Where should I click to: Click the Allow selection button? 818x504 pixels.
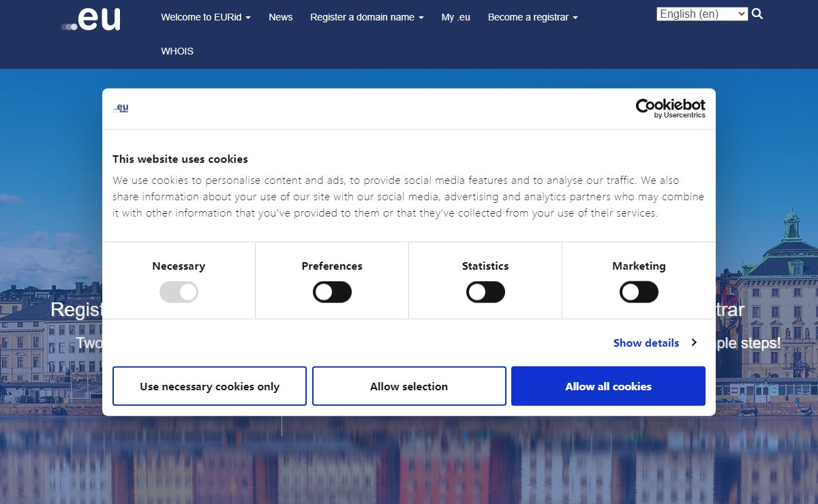tap(409, 386)
